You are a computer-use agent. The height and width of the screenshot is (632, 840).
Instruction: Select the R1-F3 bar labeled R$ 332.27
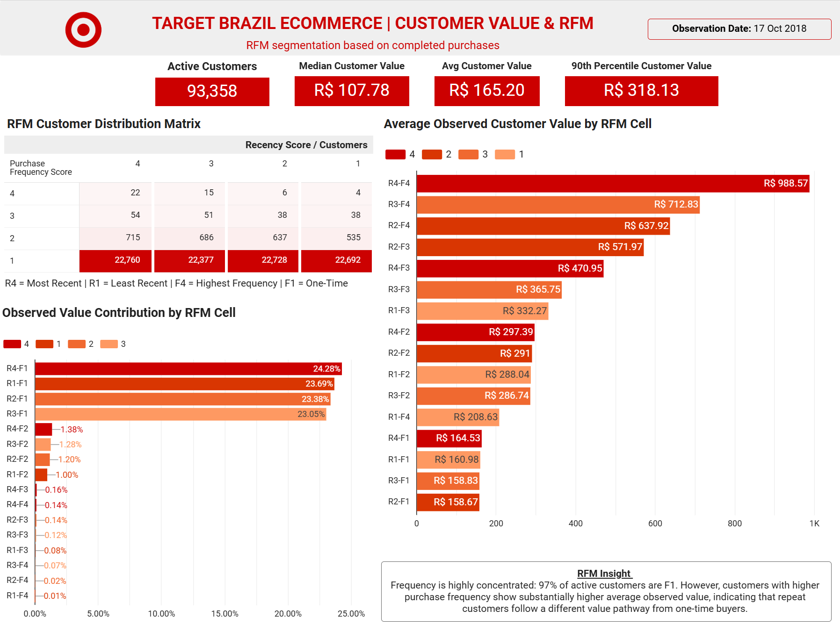tap(483, 311)
